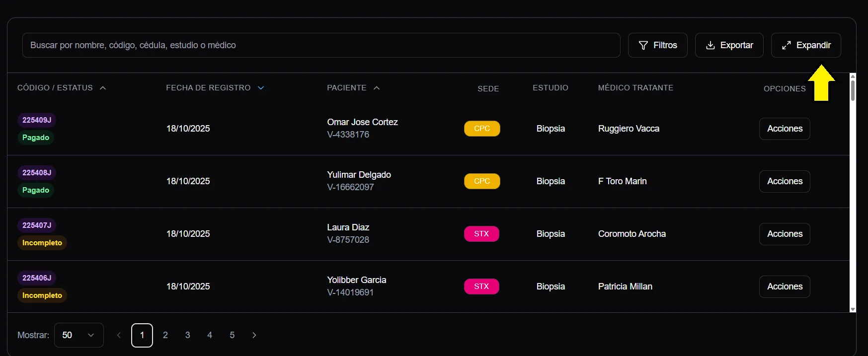Click the STX sede badge for Laura Diaz
Viewport: 868px width, 356px height.
point(481,234)
